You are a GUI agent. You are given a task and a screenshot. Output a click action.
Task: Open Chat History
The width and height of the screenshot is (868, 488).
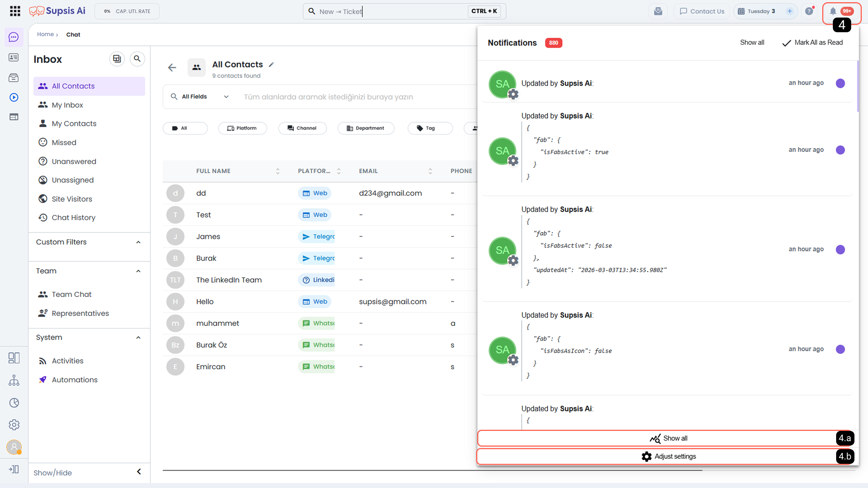point(89,217)
